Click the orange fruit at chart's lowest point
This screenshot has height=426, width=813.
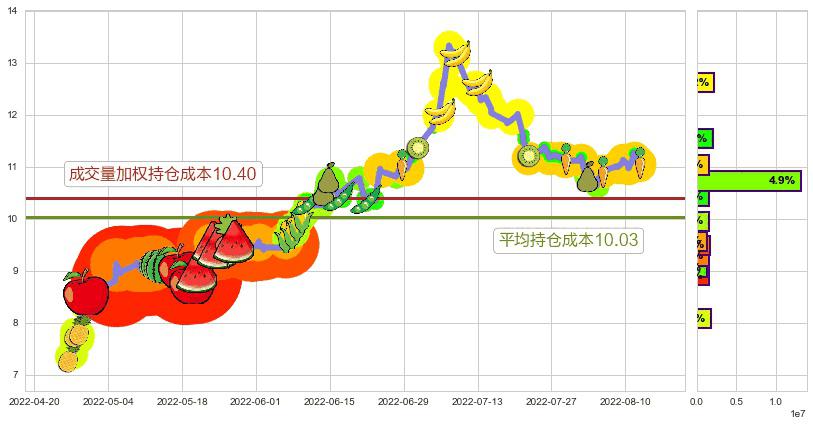(x=68, y=360)
